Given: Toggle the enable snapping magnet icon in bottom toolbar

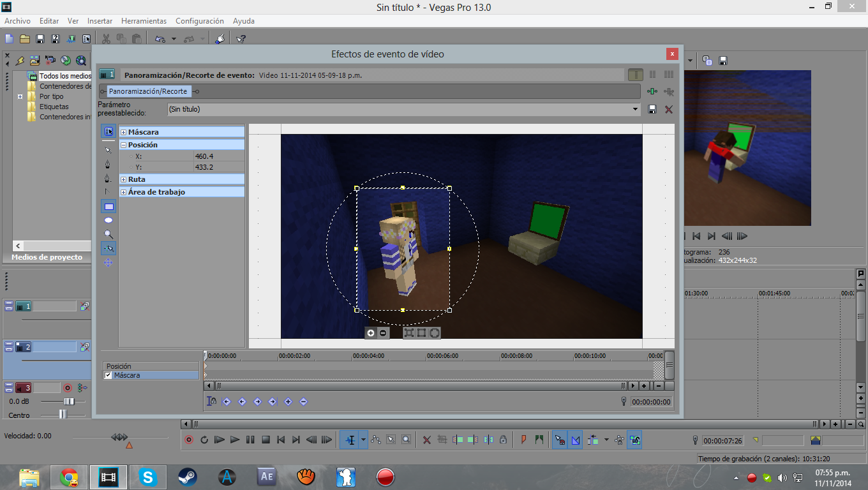Looking at the screenshot, I should pos(560,440).
